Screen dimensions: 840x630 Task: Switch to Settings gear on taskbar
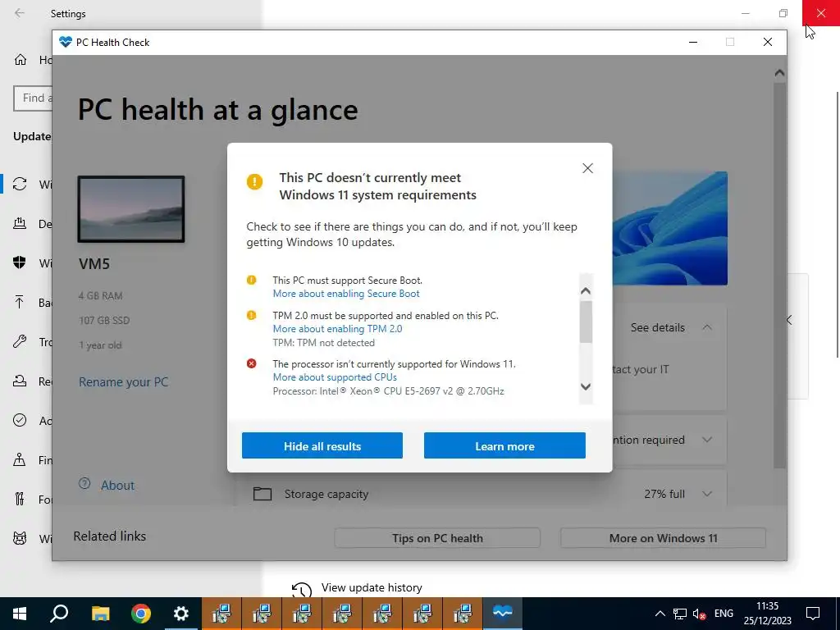pos(181,614)
